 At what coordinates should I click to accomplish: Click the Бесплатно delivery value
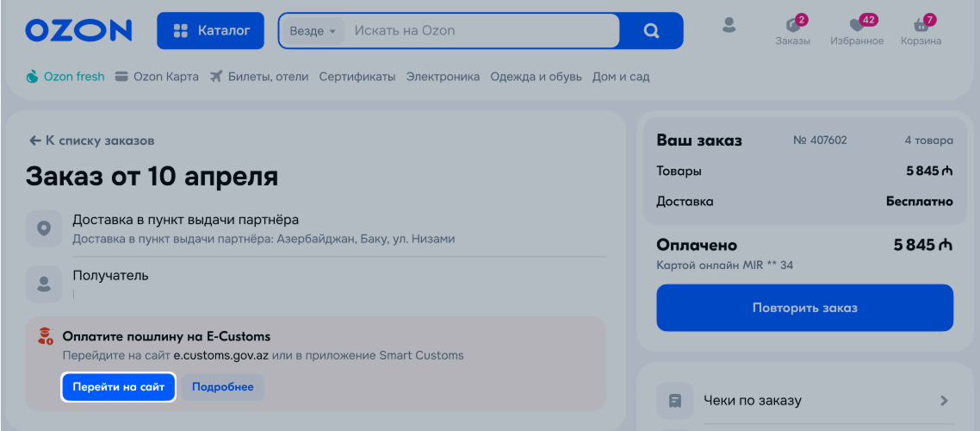click(920, 202)
